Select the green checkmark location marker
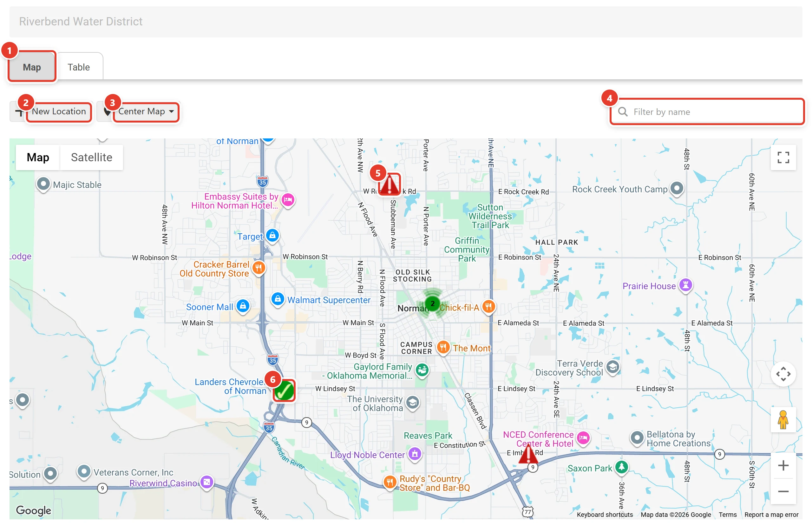The height and width of the screenshot is (527, 812). click(284, 390)
